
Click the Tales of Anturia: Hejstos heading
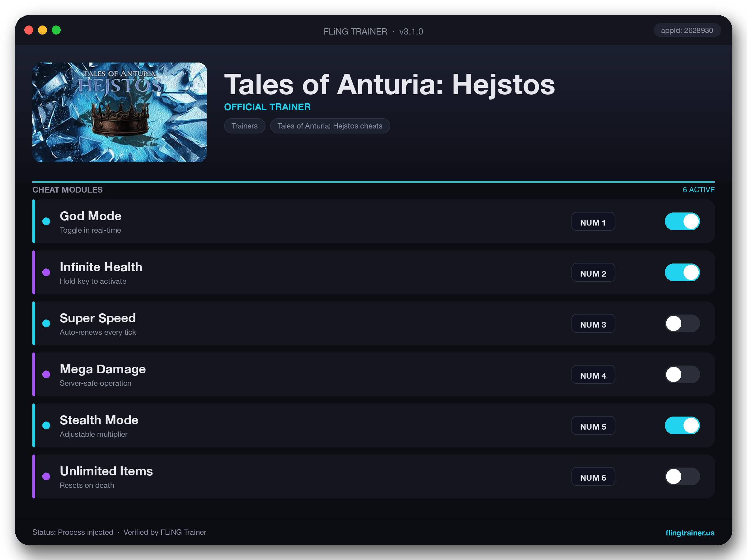pos(390,84)
